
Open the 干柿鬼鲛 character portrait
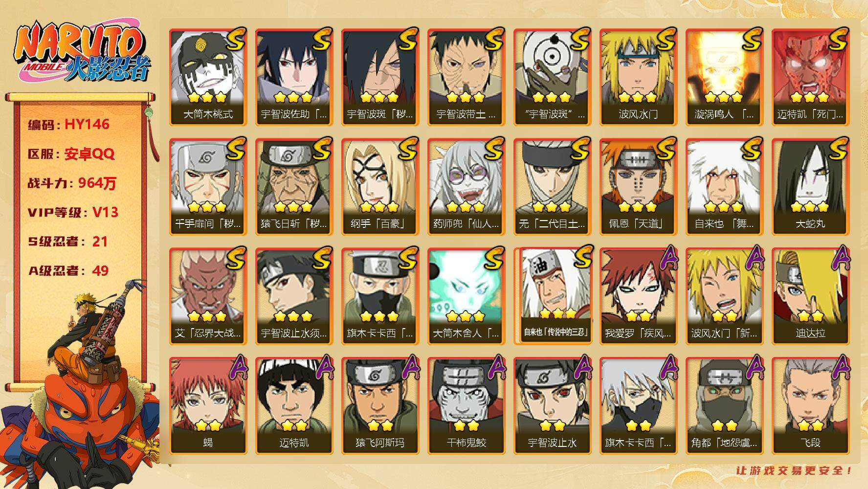[466, 406]
